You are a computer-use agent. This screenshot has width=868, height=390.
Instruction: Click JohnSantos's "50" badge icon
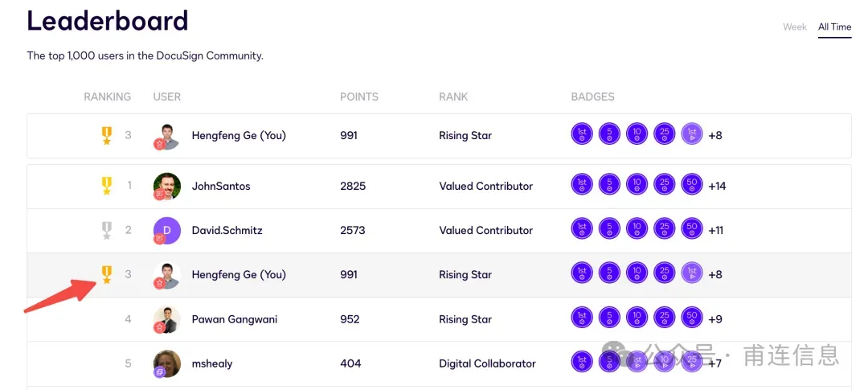(692, 187)
